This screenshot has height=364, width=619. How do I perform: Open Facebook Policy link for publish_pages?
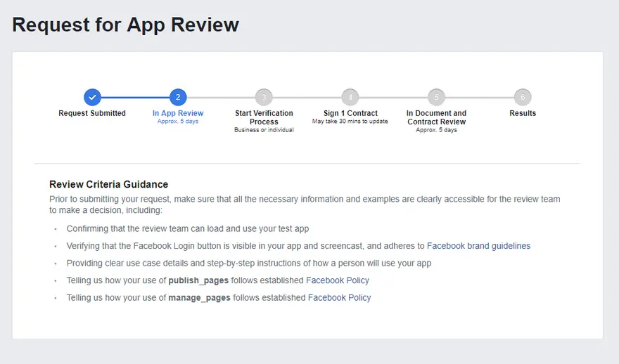click(x=337, y=280)
